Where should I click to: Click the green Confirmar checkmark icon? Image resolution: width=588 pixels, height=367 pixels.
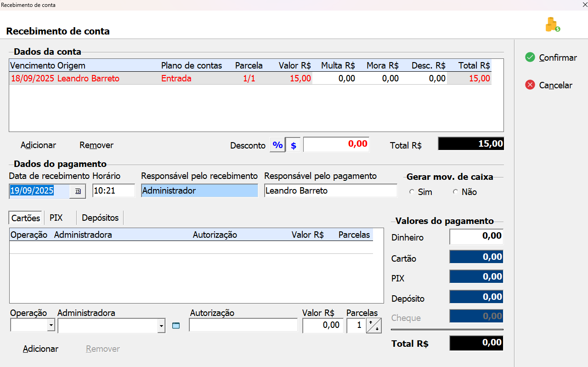click(530, 57)
